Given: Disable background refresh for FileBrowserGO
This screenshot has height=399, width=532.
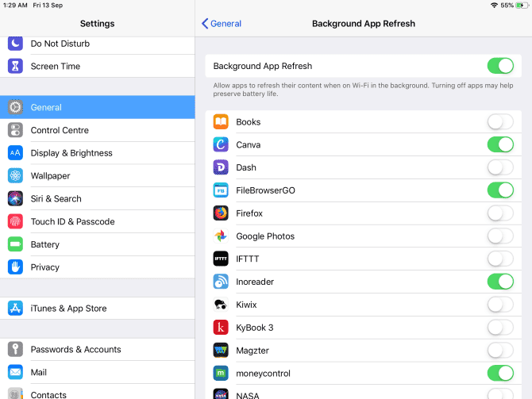Looking at the screenshot, I should point(500,190).
